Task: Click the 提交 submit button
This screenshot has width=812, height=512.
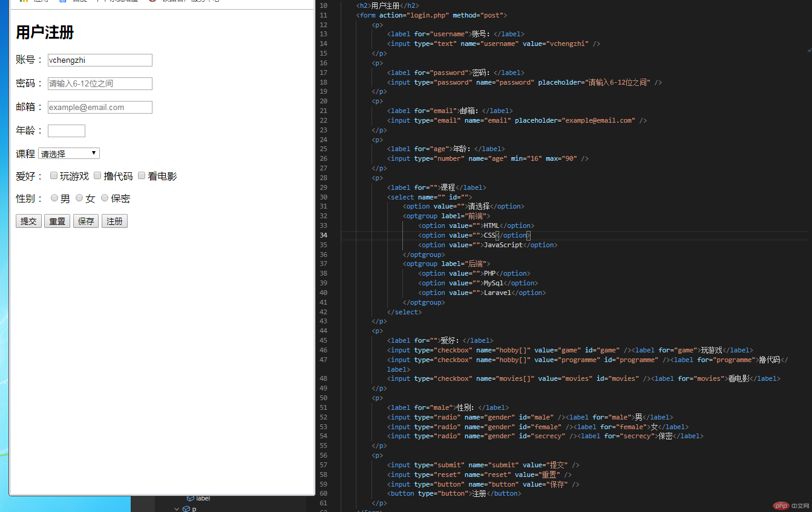Action: pos(28,221)
